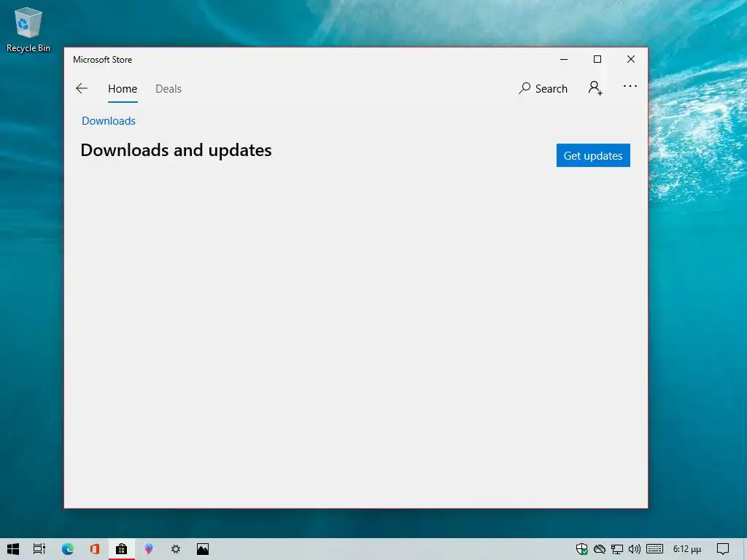The height and width of the screenshot is (560, 747).
Task: Open Settings gear on the taskbar
Action: (x=176, y=549)
